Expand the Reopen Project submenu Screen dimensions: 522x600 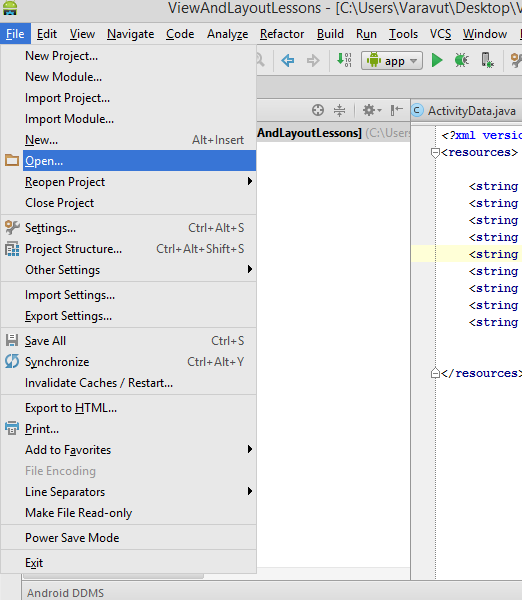[x=129, y=182]
